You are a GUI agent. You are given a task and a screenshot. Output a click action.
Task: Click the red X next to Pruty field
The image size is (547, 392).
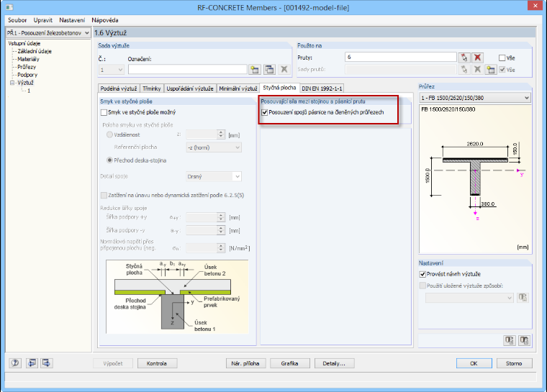coord(477,58)
